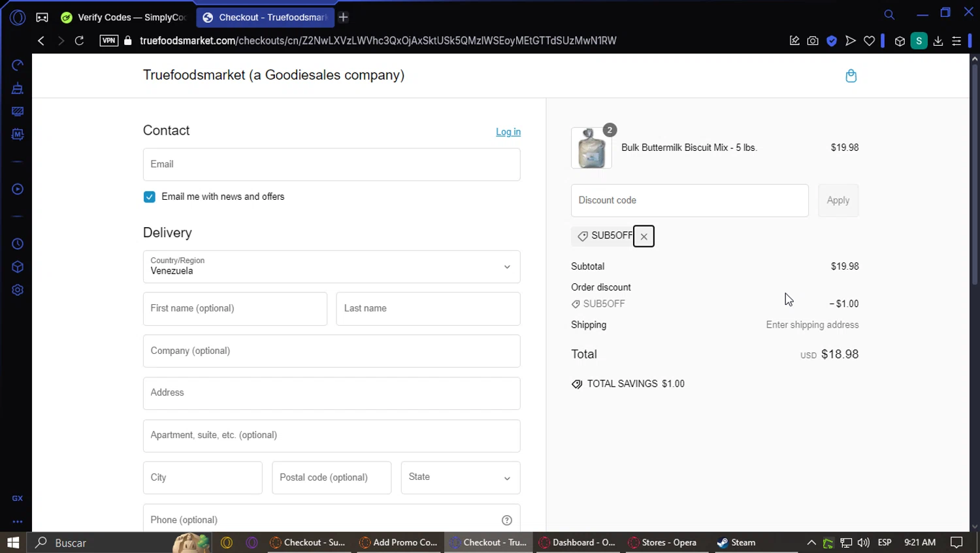Focus the Discount code field
The width and height of the screenshot is (980, 553).
690,200
